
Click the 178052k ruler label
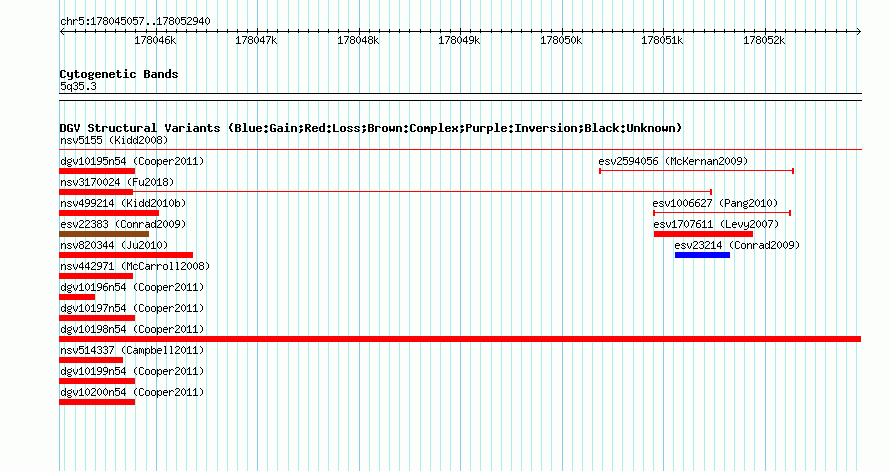pos(764,41)
